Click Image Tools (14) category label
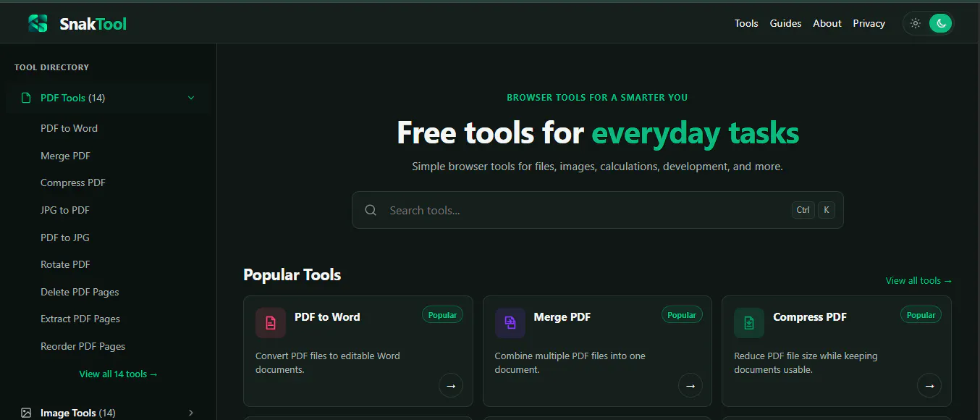 pyautogui.click(x=78, y=413)
